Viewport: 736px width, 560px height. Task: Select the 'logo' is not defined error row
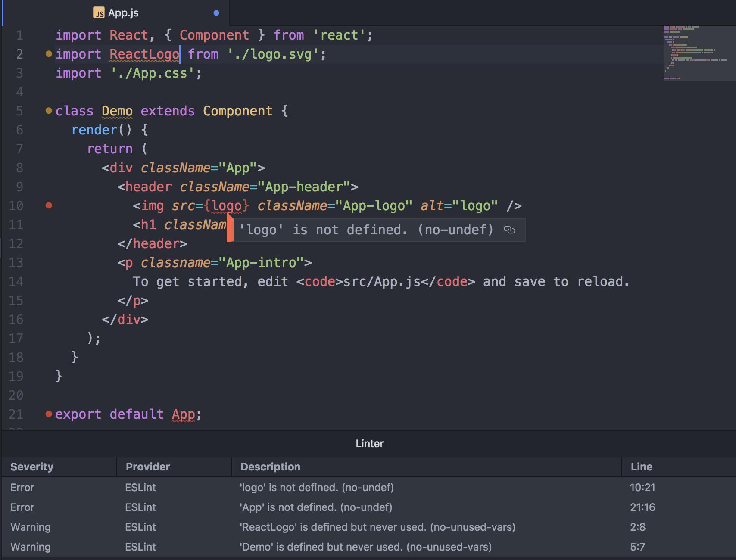(317, 487)
